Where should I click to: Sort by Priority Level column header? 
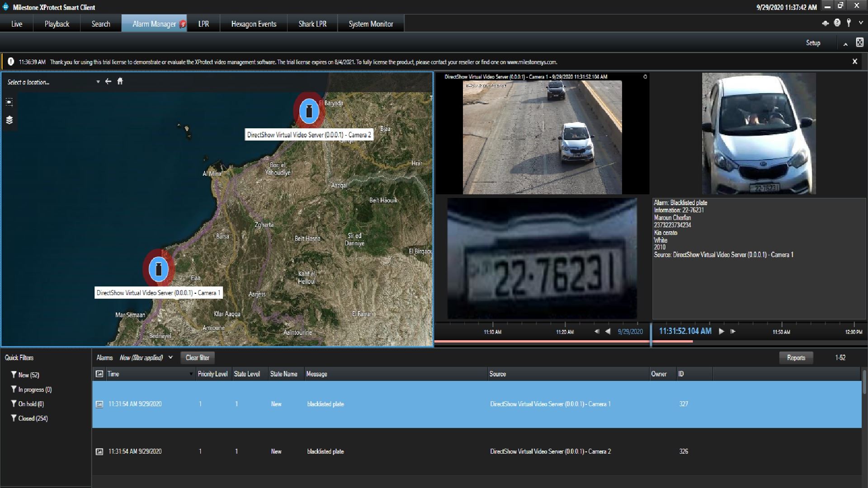pos(213,374)
